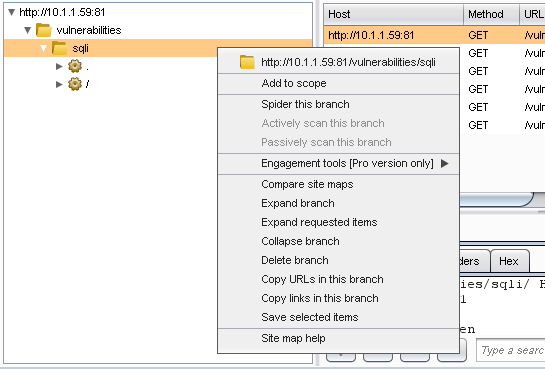This screenshot has height=369, width=545.
Task: Choose Expand branch
Action: (x=338, y=203)
